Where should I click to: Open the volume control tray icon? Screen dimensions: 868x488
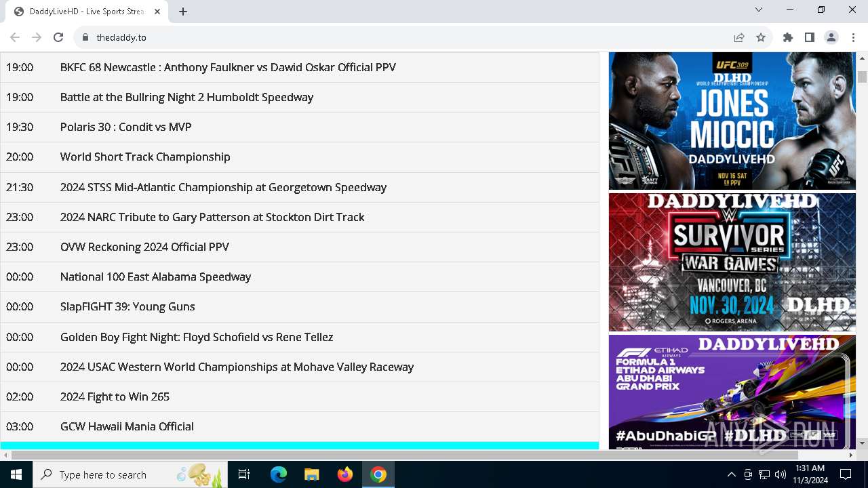coord(781,474)
